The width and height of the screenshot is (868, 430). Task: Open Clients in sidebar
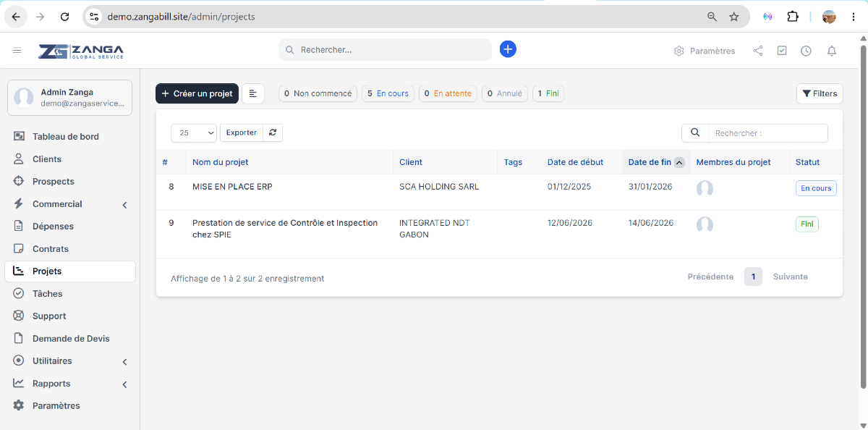tap(70, 159)
